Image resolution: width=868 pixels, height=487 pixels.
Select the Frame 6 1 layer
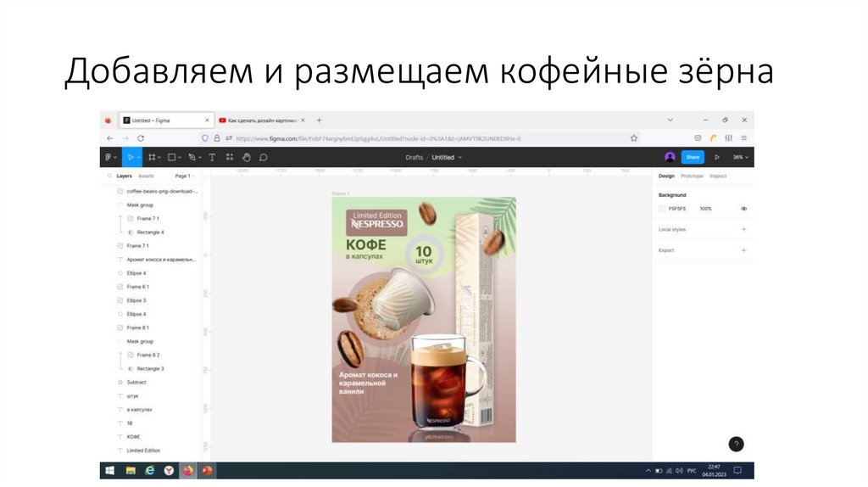click(x=138, y=287)
